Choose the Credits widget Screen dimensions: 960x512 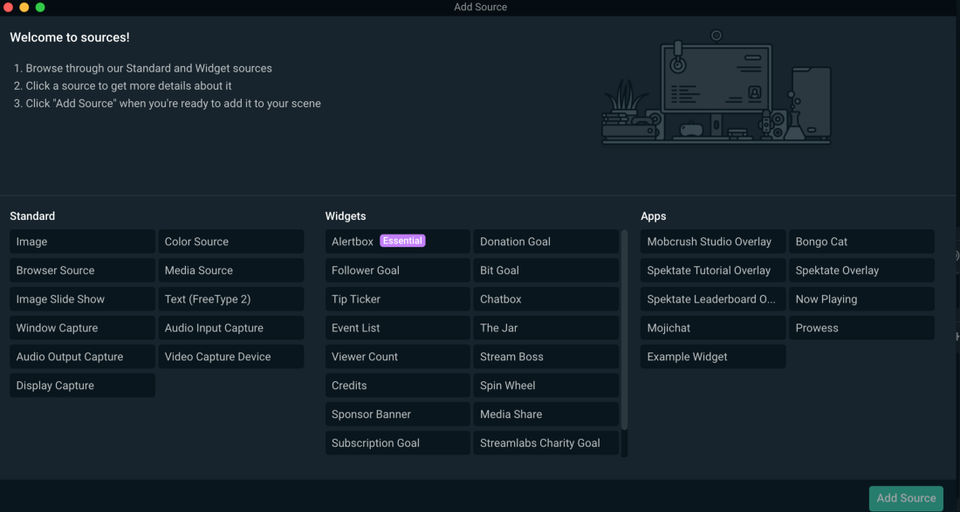tap(397, 385)
